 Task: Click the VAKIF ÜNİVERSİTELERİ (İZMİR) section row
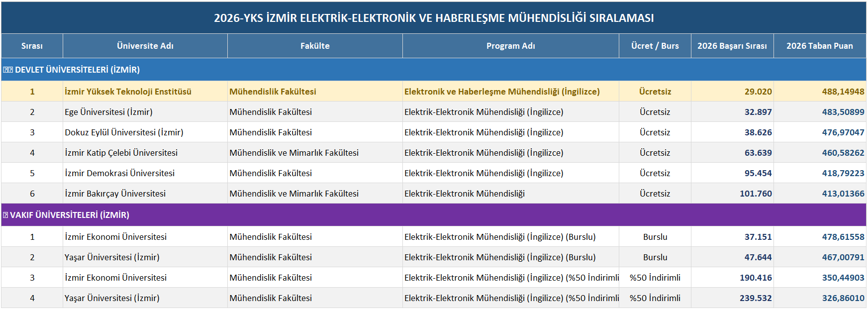(x=434, y=215)
